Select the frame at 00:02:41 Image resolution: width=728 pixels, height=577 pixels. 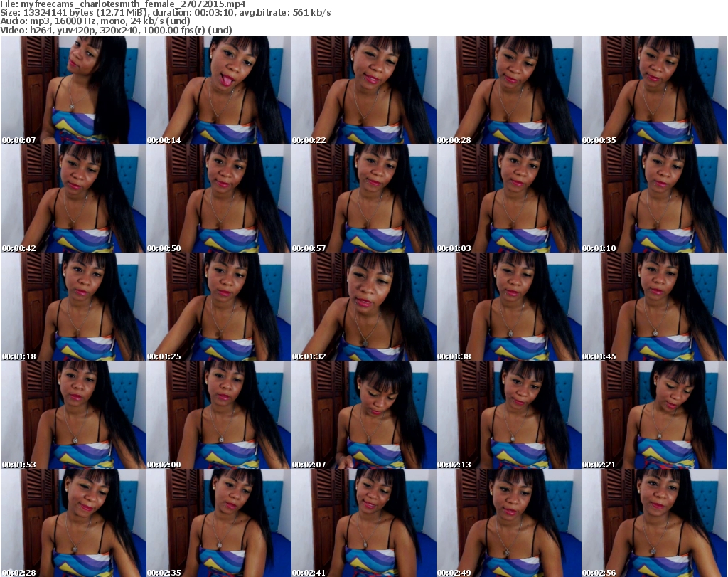click(363, 523)
